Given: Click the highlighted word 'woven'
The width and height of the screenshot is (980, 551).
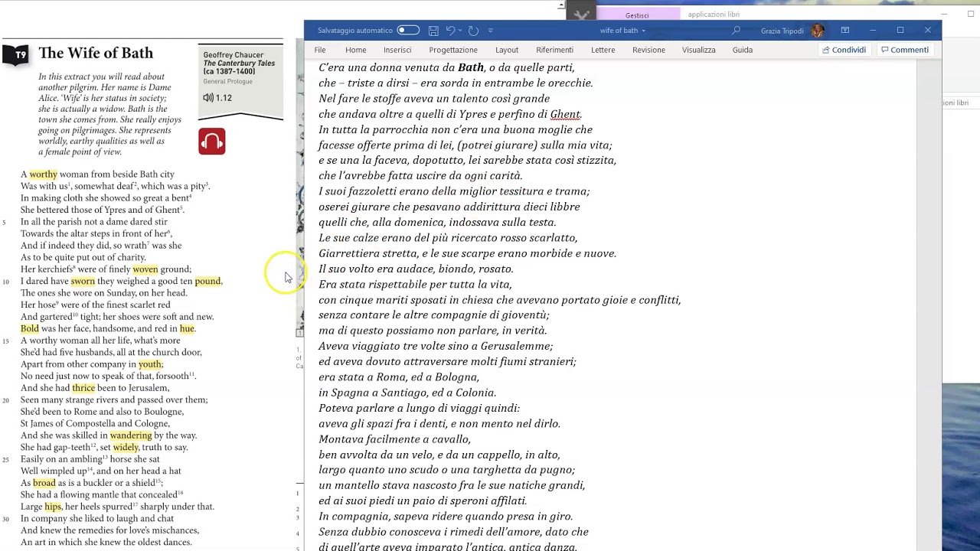Looking at the screenshot, I should (145, 269).
